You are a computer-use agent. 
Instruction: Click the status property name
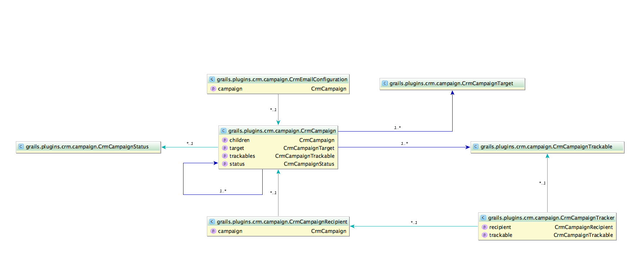(x=237, y=164)
